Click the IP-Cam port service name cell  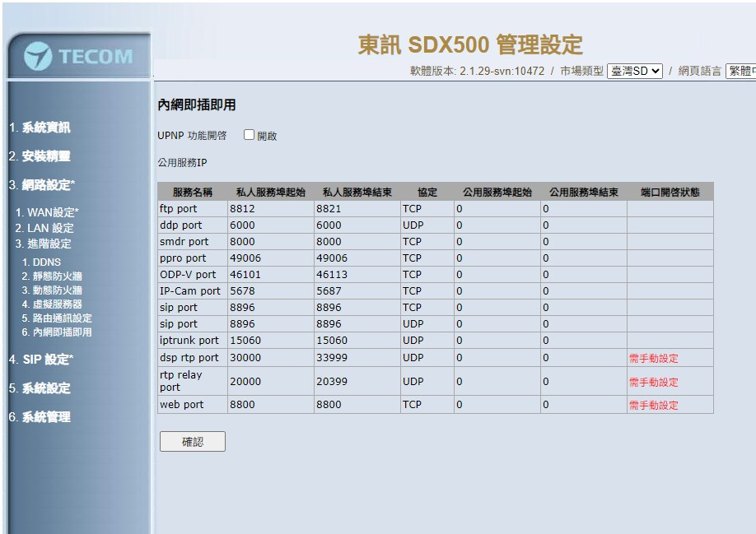[x=193, y=290]
